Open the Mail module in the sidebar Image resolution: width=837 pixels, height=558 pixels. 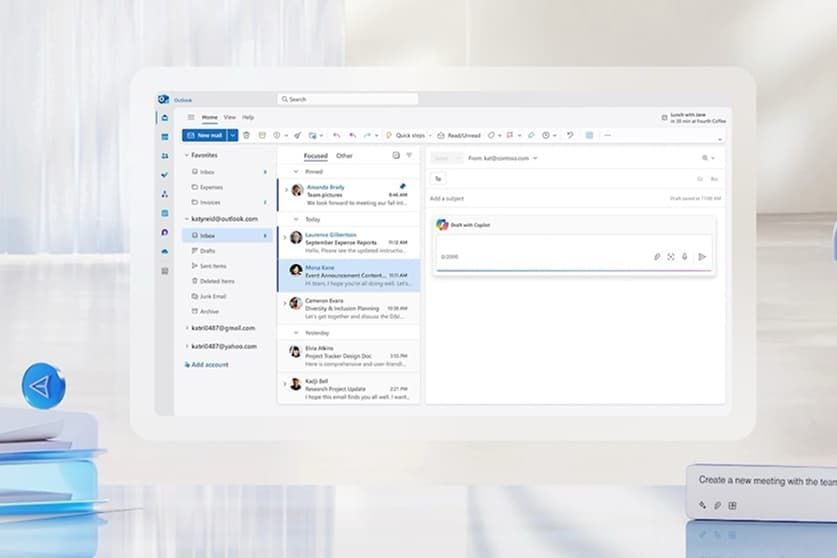pos(164,117)
